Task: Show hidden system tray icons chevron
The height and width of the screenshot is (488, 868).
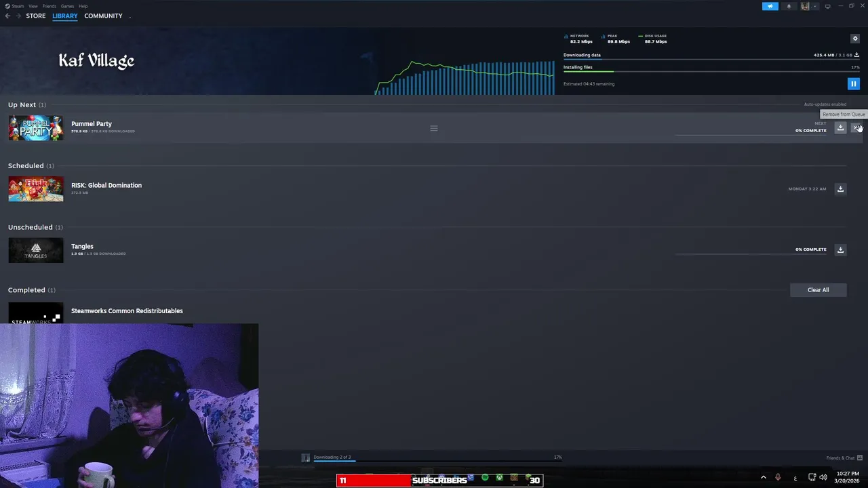Action: coord(764,477)
